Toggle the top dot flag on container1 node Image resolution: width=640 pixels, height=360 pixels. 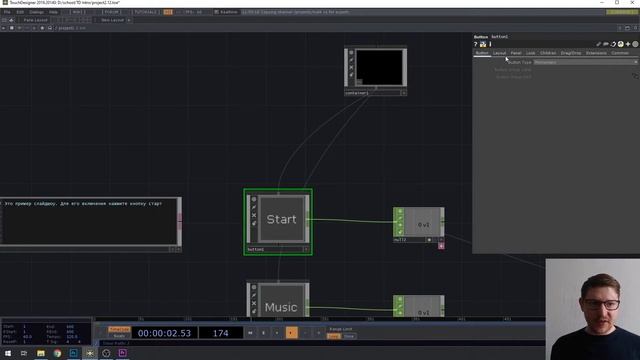(351, 53)
